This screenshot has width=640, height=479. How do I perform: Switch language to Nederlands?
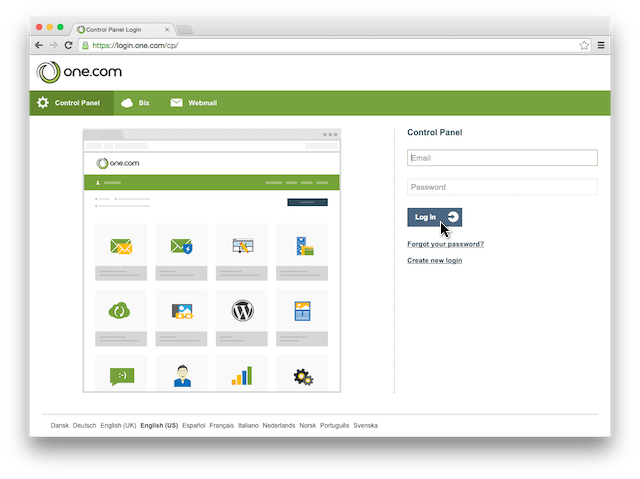click(279, 425)
